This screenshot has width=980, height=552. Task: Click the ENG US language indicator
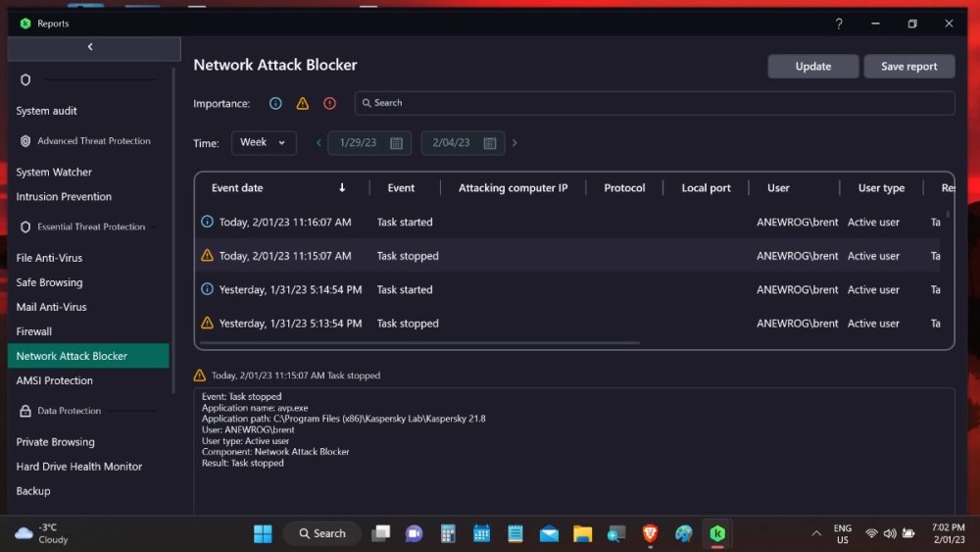point(843,534)
